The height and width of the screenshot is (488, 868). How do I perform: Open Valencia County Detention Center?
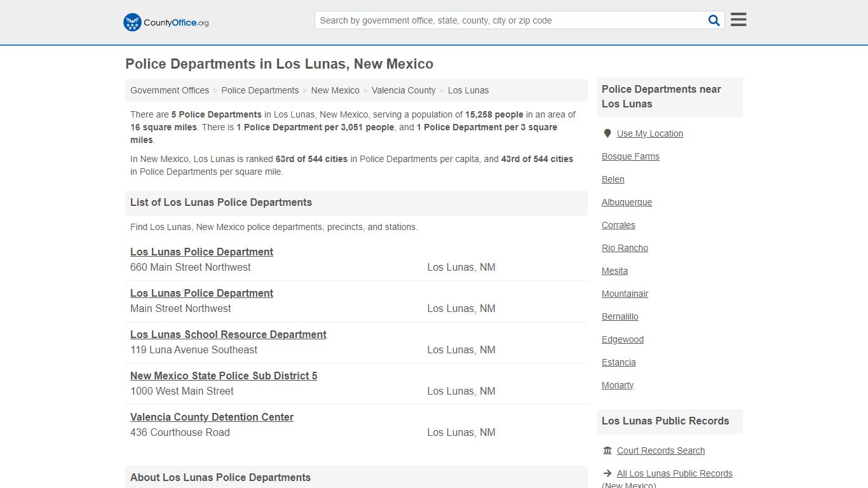tap(212, 417)
